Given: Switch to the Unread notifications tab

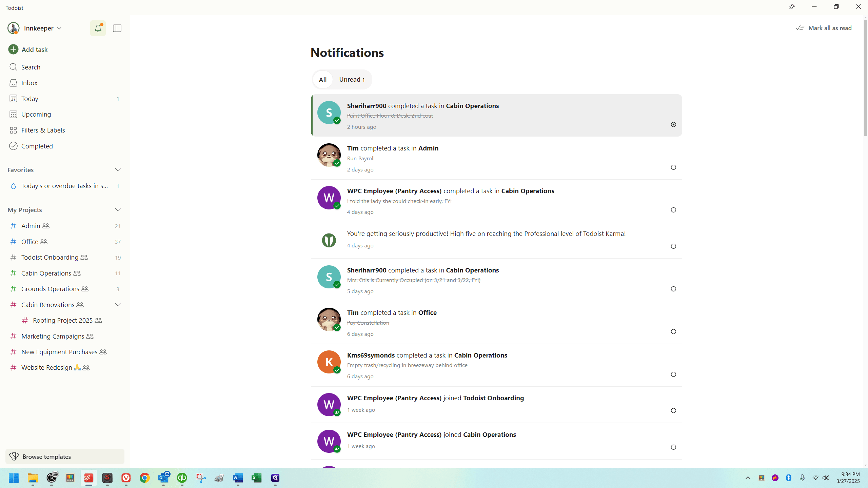Looking at the screenshot, I should click(352, 80).
